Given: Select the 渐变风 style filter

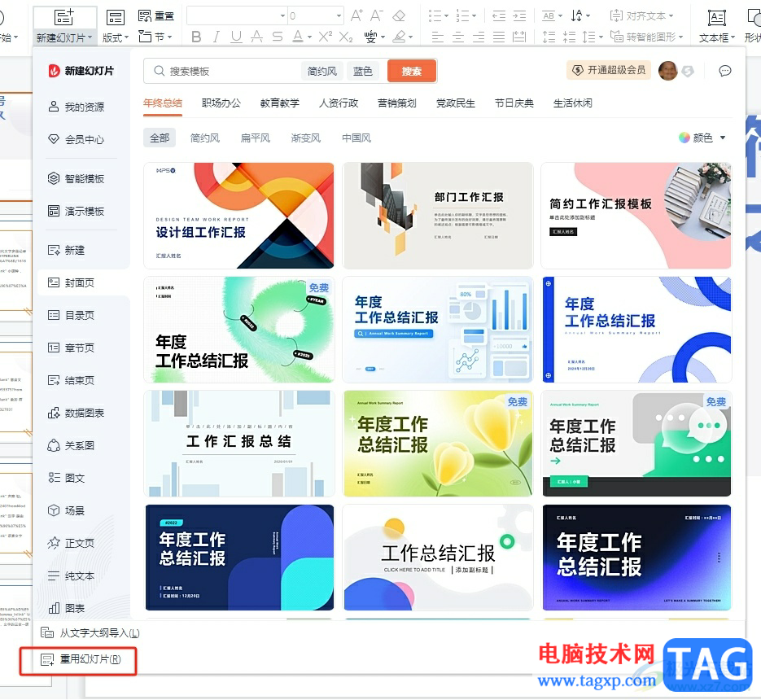Looking at the screenshot, I should [x=306, y=138].
